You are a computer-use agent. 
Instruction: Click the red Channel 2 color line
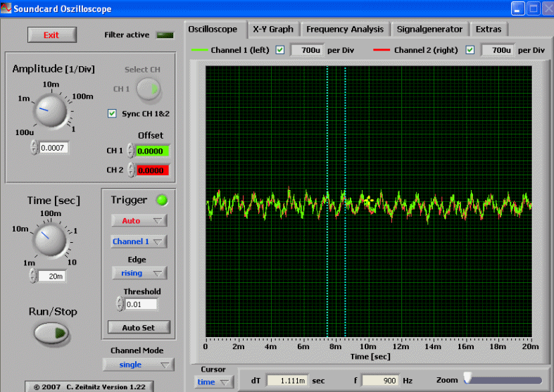[x=382, y=50]
